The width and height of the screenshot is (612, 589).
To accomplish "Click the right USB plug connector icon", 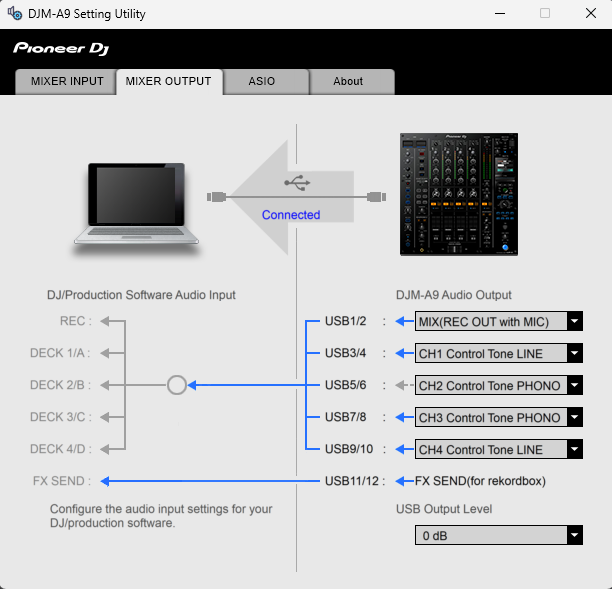I will [377, 197].
